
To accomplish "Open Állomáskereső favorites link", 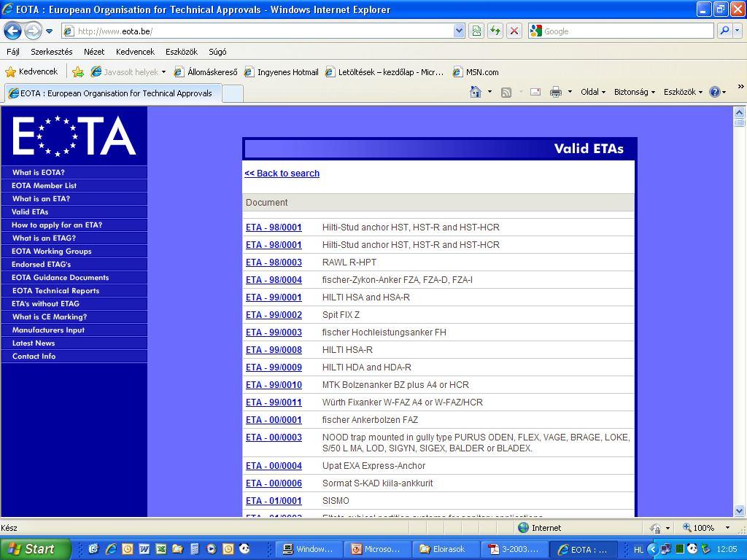I will point(206,72).
